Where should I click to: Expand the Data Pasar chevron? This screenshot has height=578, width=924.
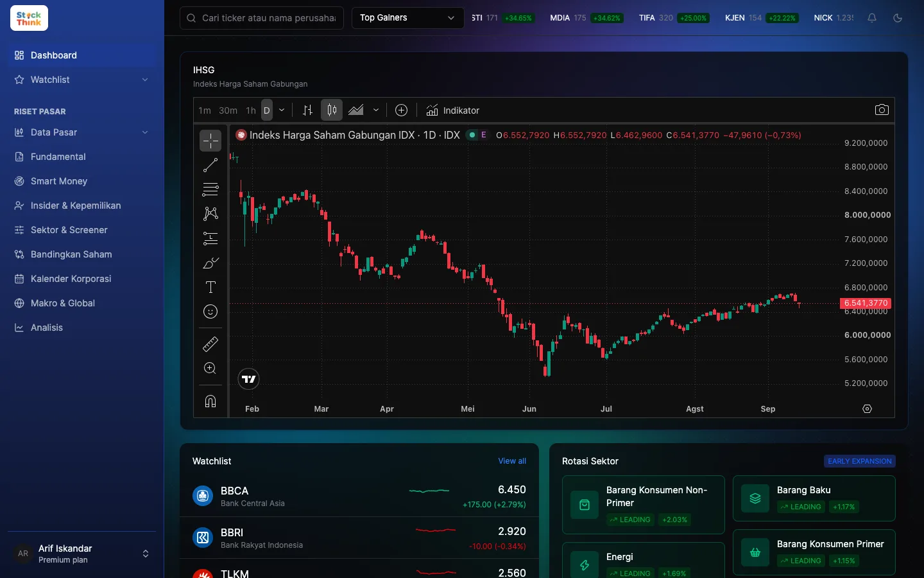pos(145,132)
